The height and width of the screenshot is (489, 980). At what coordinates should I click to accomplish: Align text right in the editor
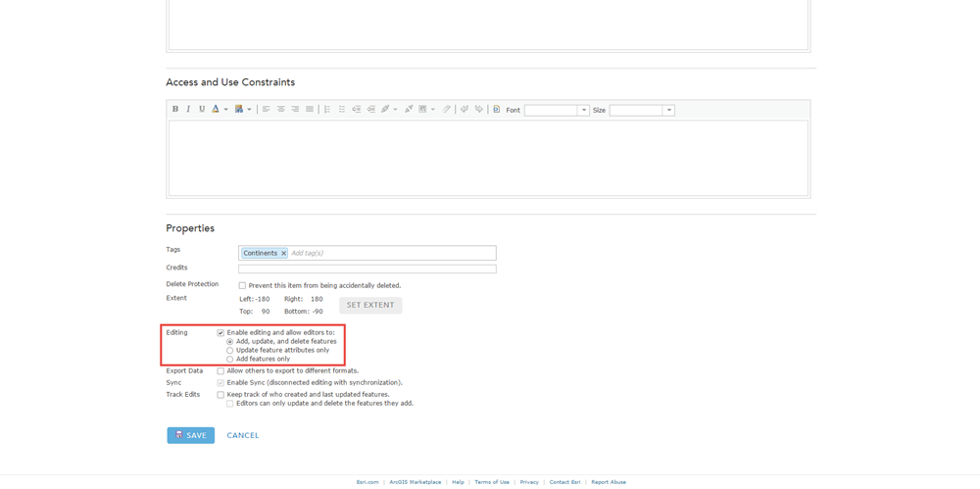pyautogui.click(x=295, y=109)
